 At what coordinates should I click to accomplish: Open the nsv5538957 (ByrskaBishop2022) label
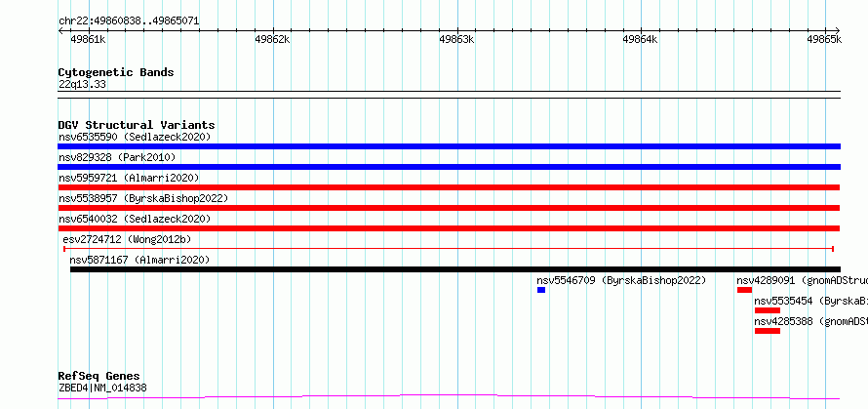tap(143, 198)
